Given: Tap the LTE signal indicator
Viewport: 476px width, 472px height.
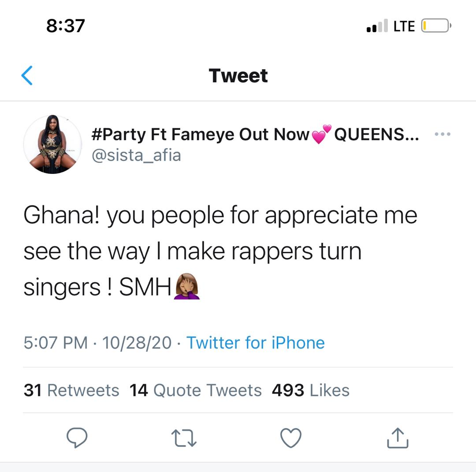Looking at the screenshot, I should [x=404, y=26].
